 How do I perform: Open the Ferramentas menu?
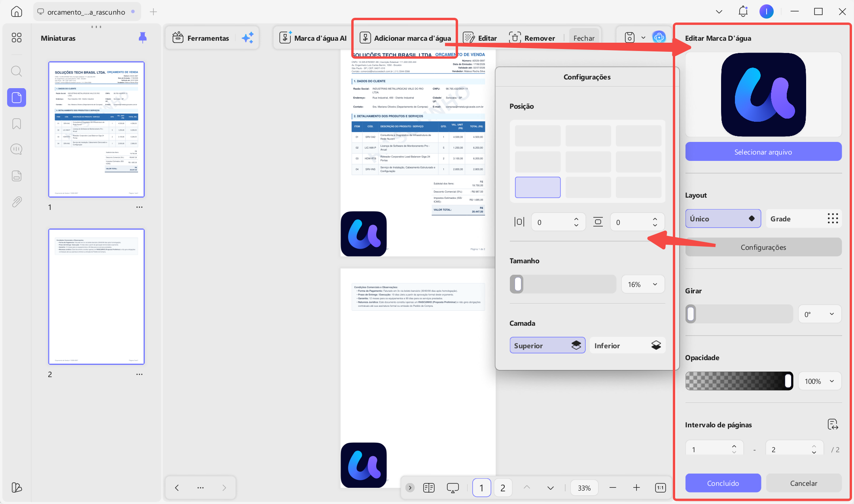point(201,38)
